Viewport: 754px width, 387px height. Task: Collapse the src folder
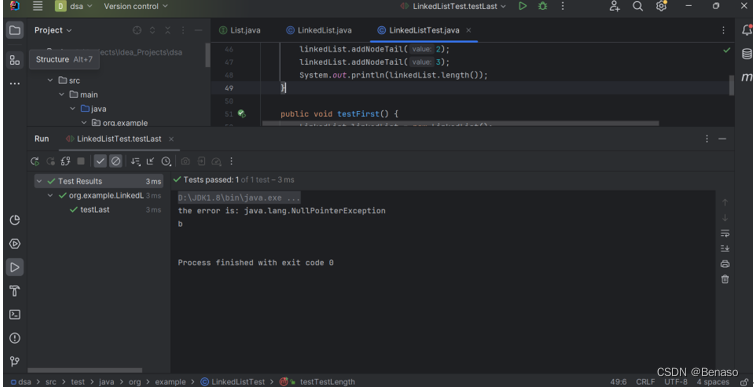(x=50, y=80)
